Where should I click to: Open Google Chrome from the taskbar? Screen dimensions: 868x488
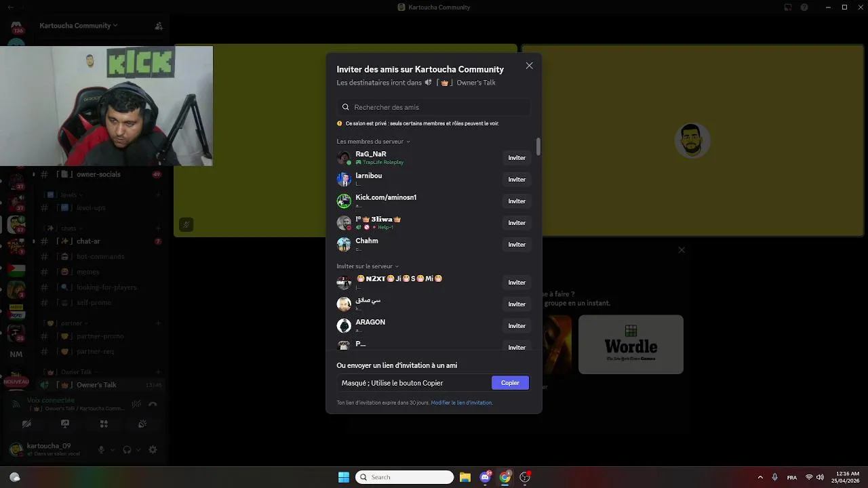(x=505, y=477)
